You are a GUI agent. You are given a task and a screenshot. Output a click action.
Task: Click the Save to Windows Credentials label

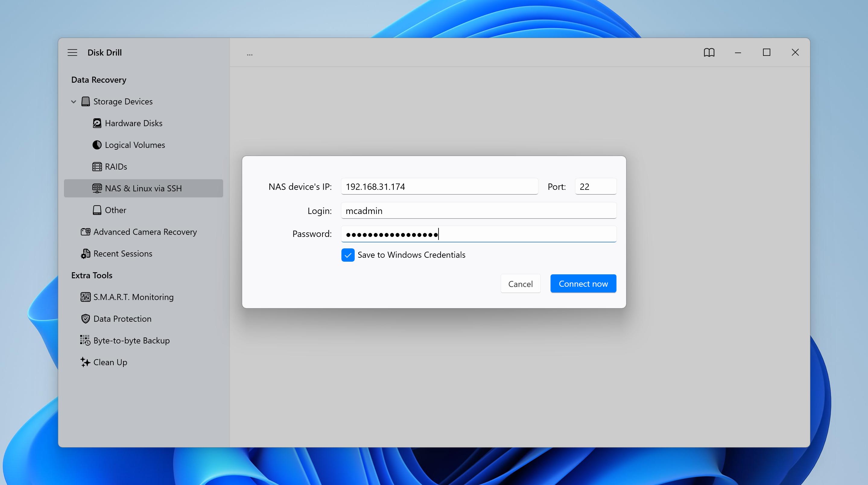pos(411,255)
